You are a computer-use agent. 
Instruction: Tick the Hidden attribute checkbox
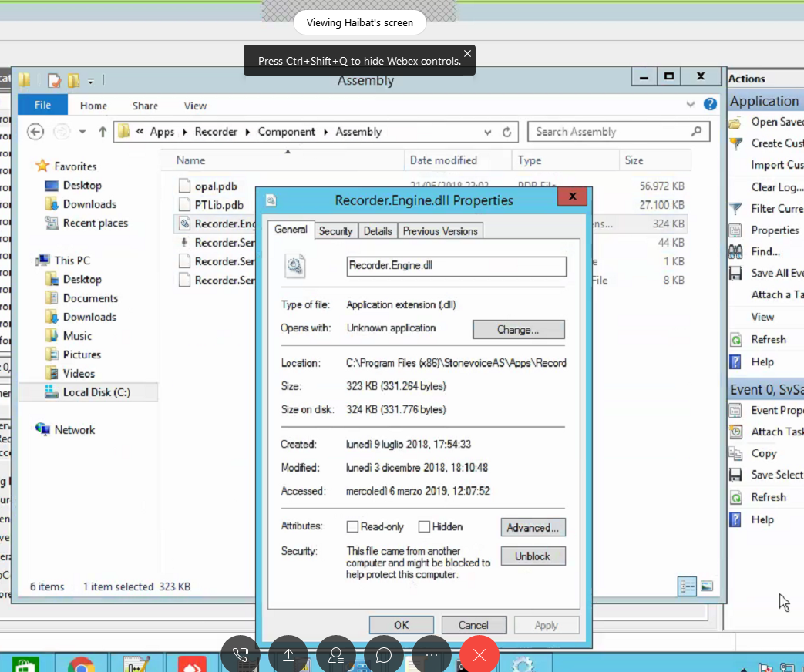pos(424,527)
